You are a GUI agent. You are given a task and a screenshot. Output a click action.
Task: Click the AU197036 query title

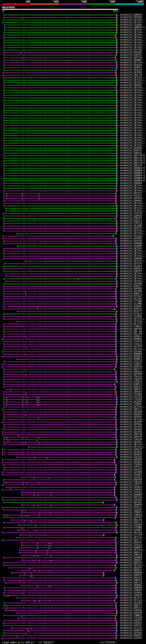8,8
